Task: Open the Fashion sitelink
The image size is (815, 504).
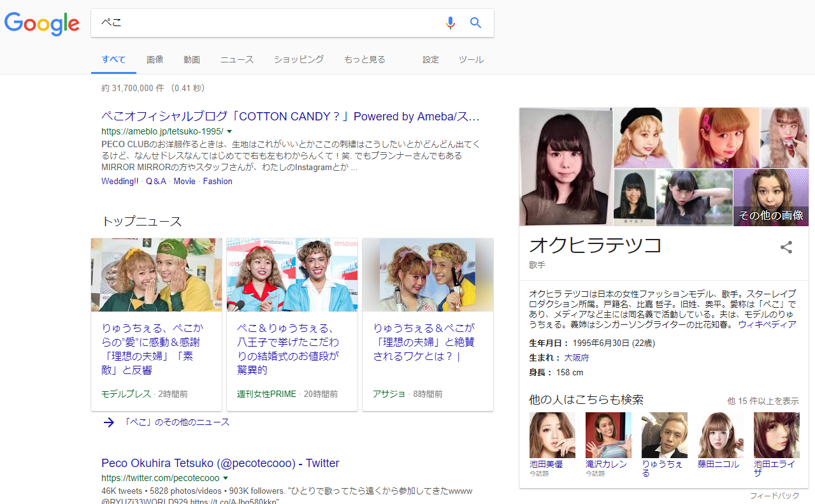Action: [218, 182]
